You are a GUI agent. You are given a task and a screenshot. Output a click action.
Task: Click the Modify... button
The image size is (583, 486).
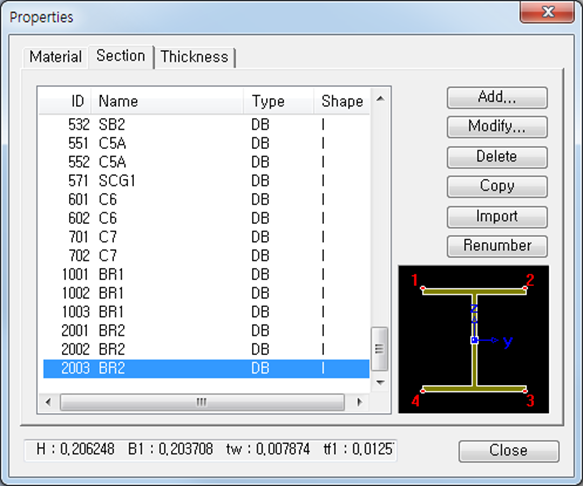[497, 127]
